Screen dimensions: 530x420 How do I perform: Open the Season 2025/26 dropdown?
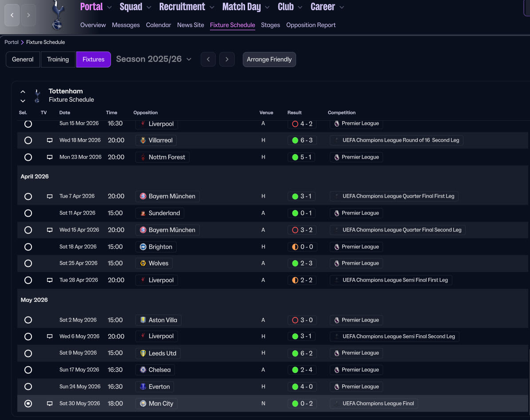coord(154,59)
